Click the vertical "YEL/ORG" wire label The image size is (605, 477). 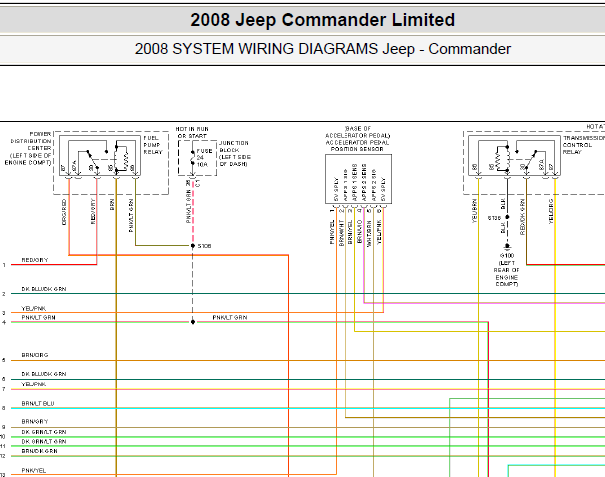click(x=551, y=211)
